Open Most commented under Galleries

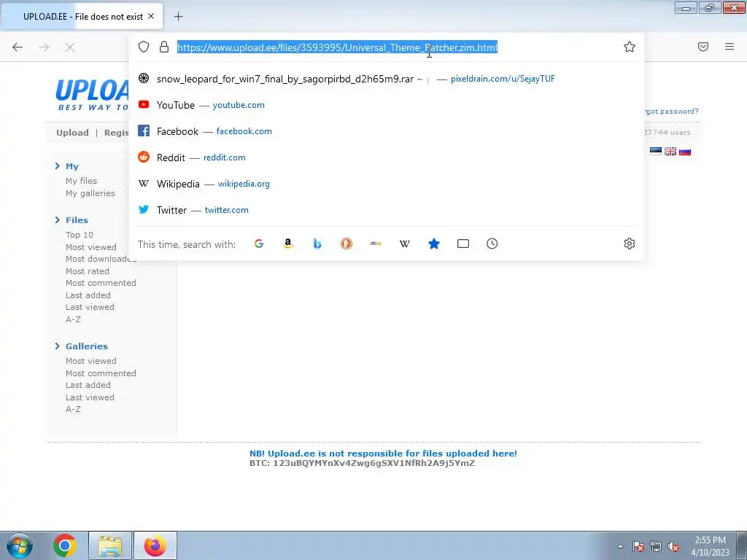[x=101, y=373]
